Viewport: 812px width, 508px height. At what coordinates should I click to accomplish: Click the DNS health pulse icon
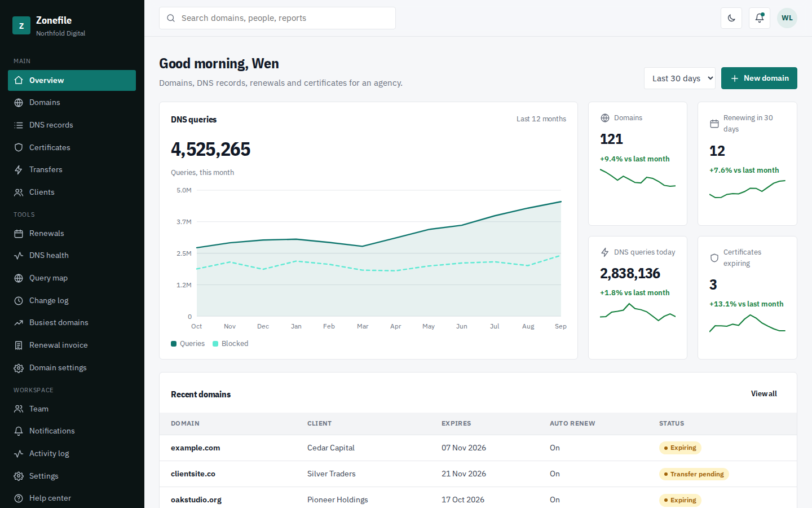click(19, 256)
